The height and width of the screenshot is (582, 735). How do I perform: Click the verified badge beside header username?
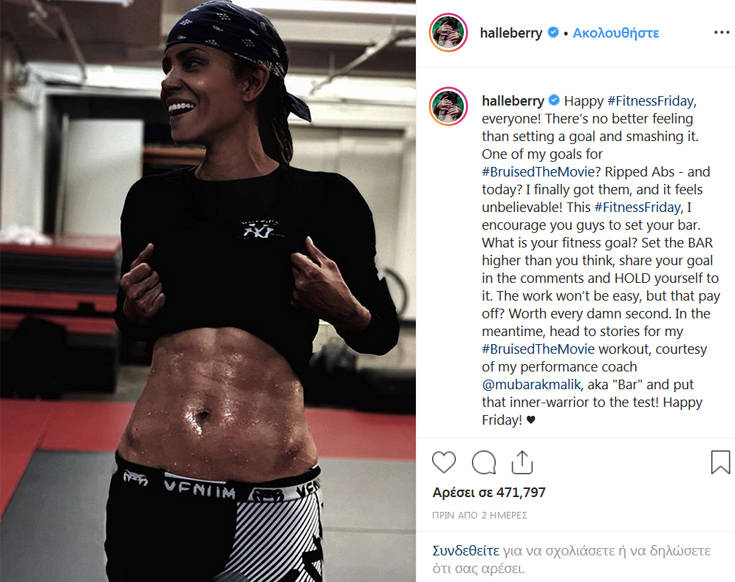coord(553,32)
